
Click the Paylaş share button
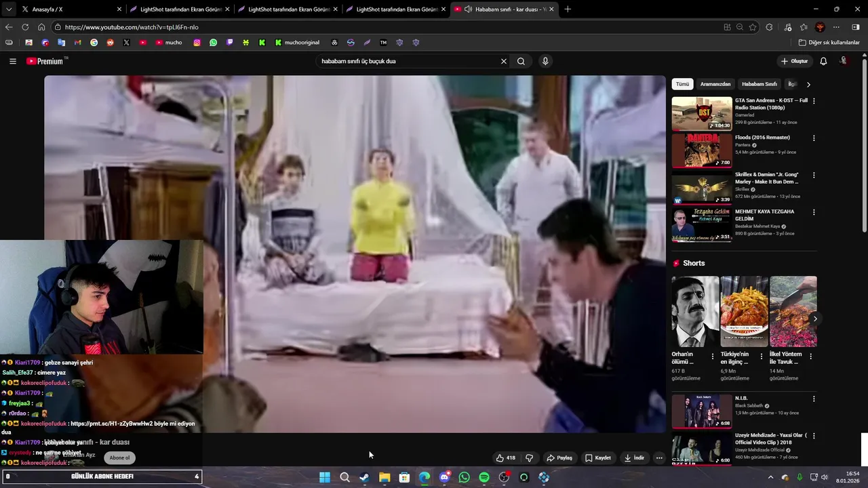point(559,457)
